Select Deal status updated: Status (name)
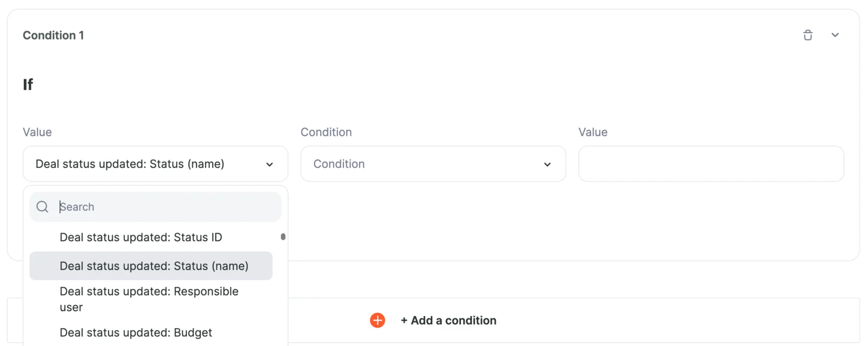 click(154, 266)
